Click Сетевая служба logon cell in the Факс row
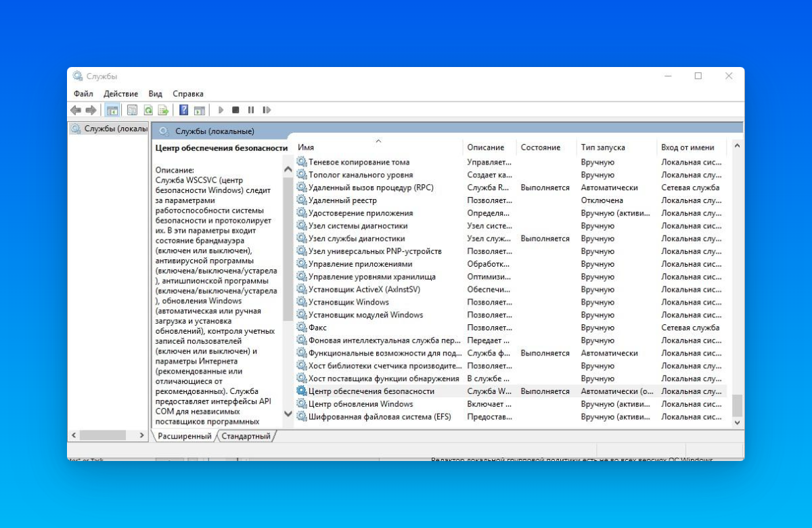Screen dimensions: 812x528 click(690, 328)
